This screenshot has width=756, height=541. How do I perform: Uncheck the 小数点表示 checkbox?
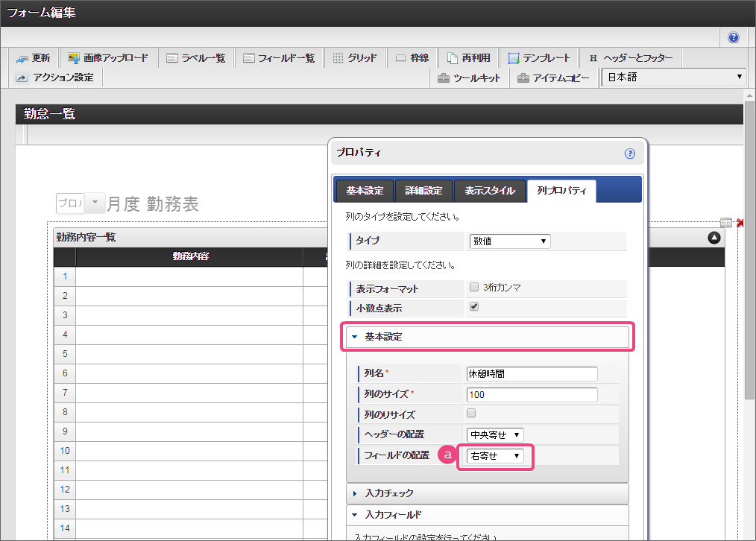tap(474, 306)
